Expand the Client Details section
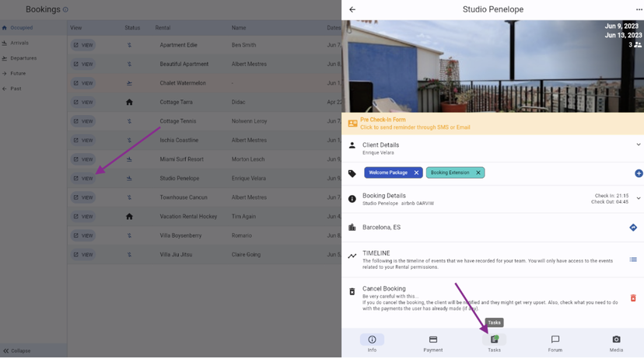The height and width of the screenshot is (359, 644). (638, 145)
